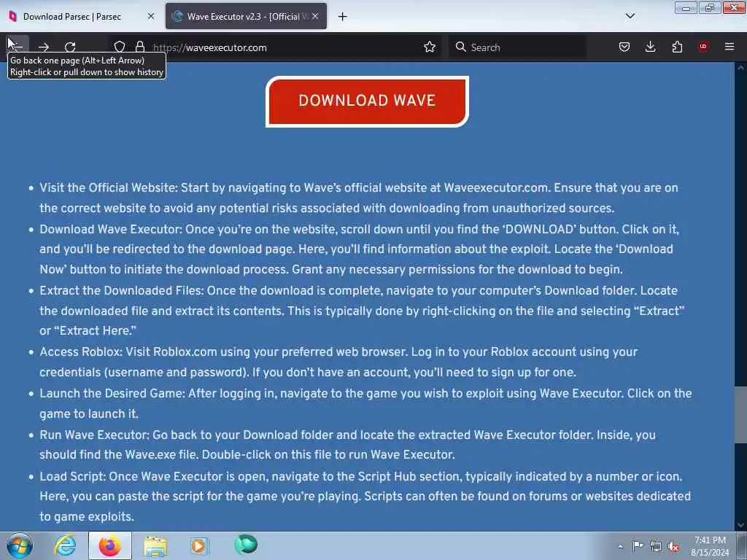
Task: Select the Wave Executor v2.3 tab
Action: click(246, 17)
